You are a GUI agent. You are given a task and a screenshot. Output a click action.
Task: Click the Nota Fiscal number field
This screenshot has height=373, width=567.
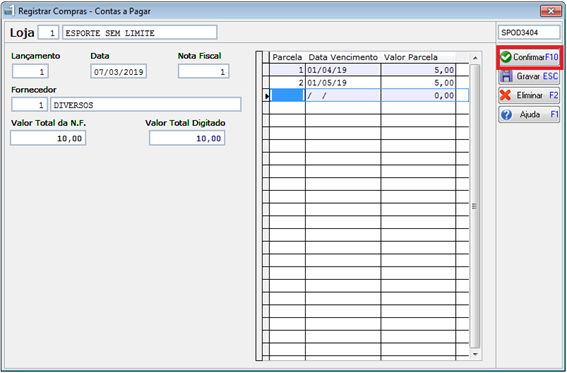(x=204, y=72)
